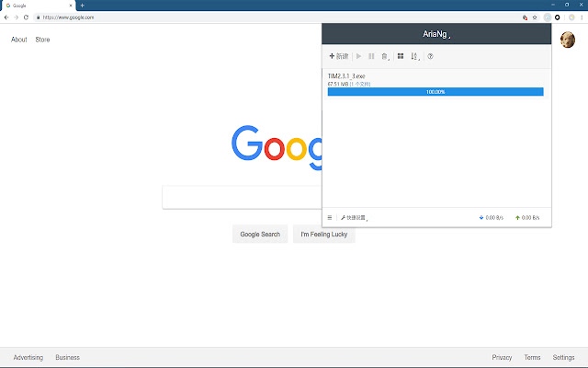Go back with the browser back arrow
The image size is (588, 368).
pos(6,17)
